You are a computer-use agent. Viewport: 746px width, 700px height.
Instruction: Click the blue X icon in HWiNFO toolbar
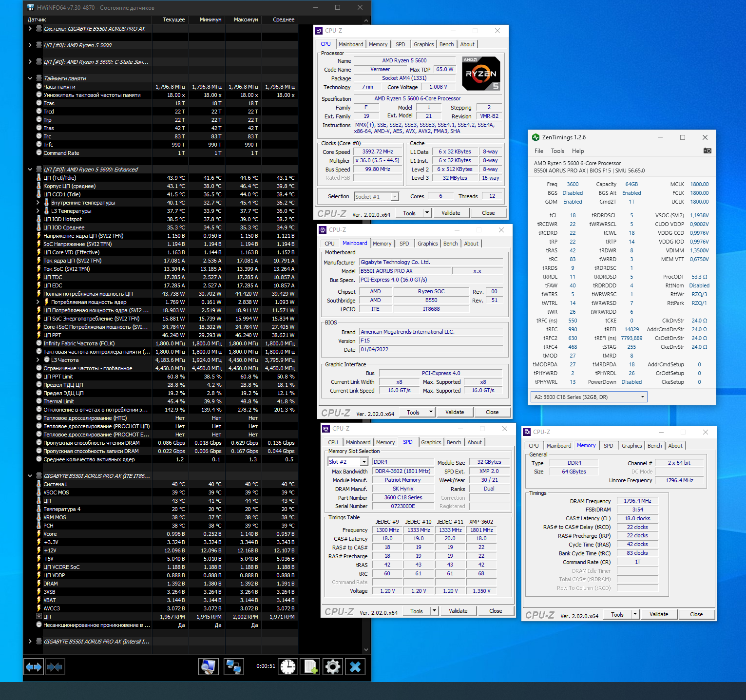(355, 667)
